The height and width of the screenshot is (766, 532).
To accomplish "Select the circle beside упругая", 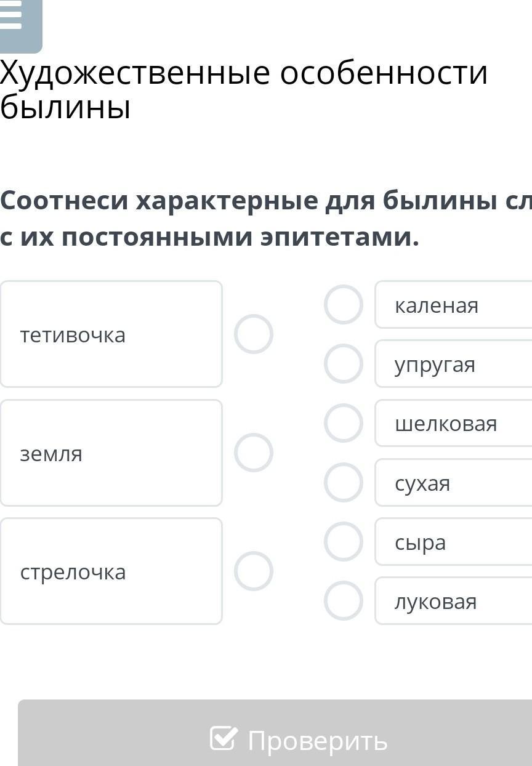I will coord(344,363).
